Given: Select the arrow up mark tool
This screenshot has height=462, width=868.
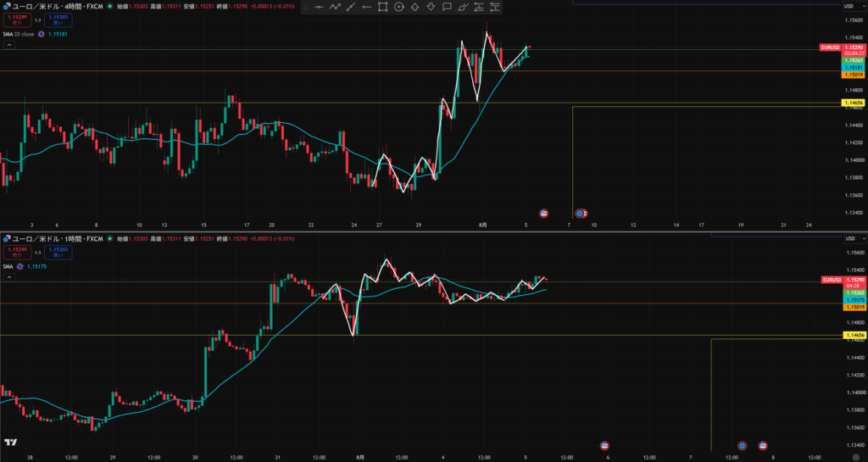Looking at the screenshot, I should click(x=415, y=7).
